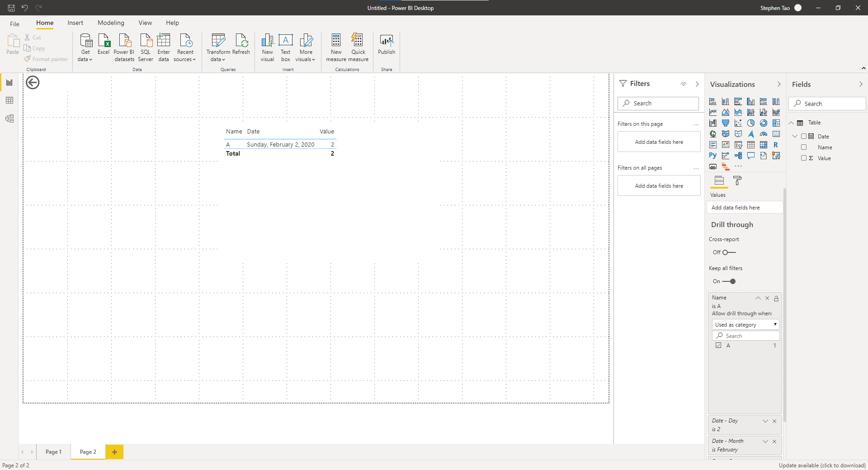
Task: Toggle the Cross-report switch
Action: click(729, 252)
